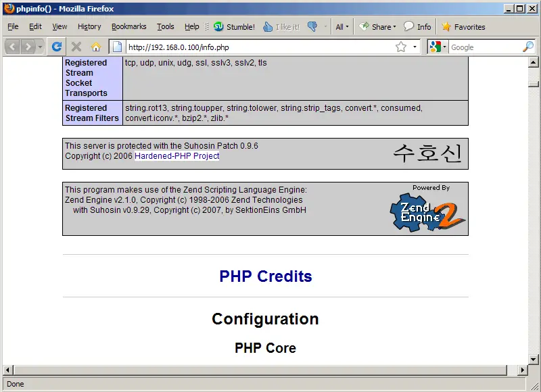Viewport: 541px width, 392px height.
Task: Follow the Hardened-PHP Project link
Action: tap(177, 156)
